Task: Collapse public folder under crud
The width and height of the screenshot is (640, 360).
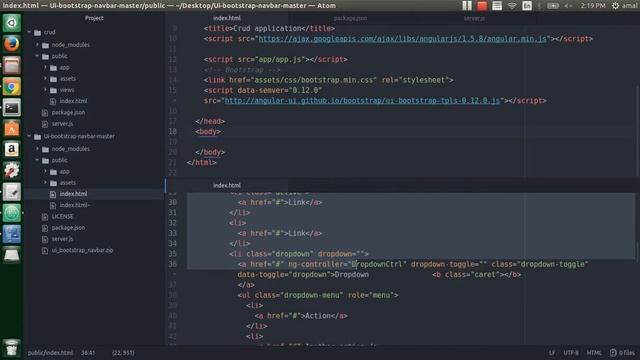Action: coord(37,56)
